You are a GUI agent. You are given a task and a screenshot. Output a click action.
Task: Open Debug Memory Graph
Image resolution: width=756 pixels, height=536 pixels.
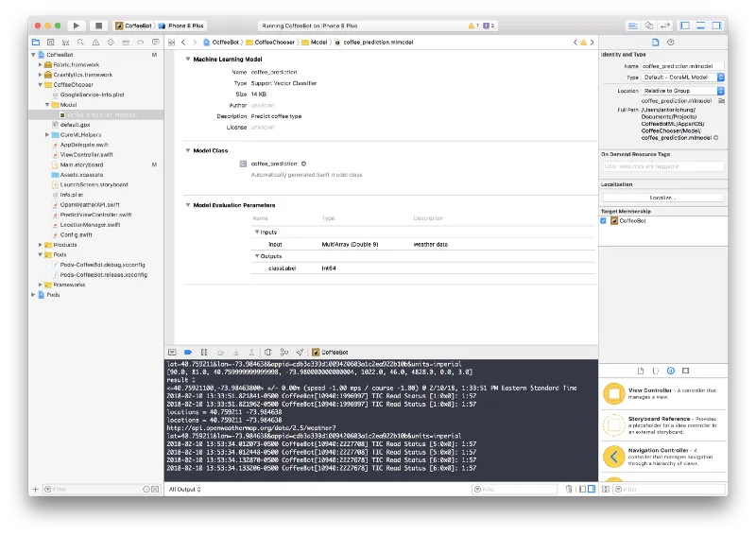284,353
